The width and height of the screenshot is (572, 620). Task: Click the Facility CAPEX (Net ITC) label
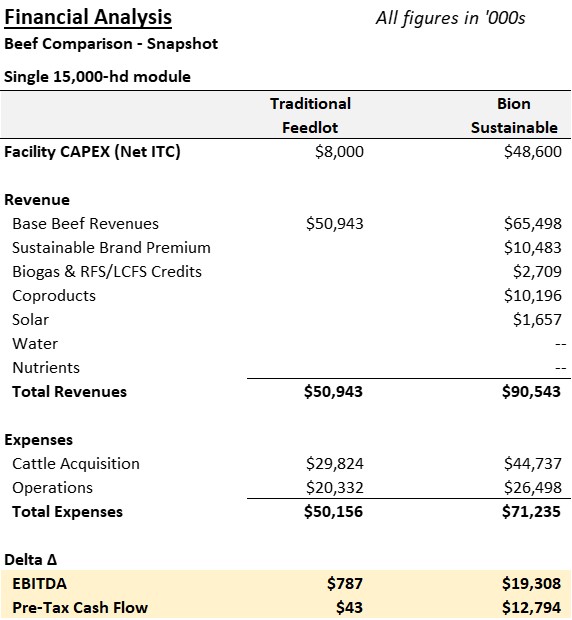point(92,152)
